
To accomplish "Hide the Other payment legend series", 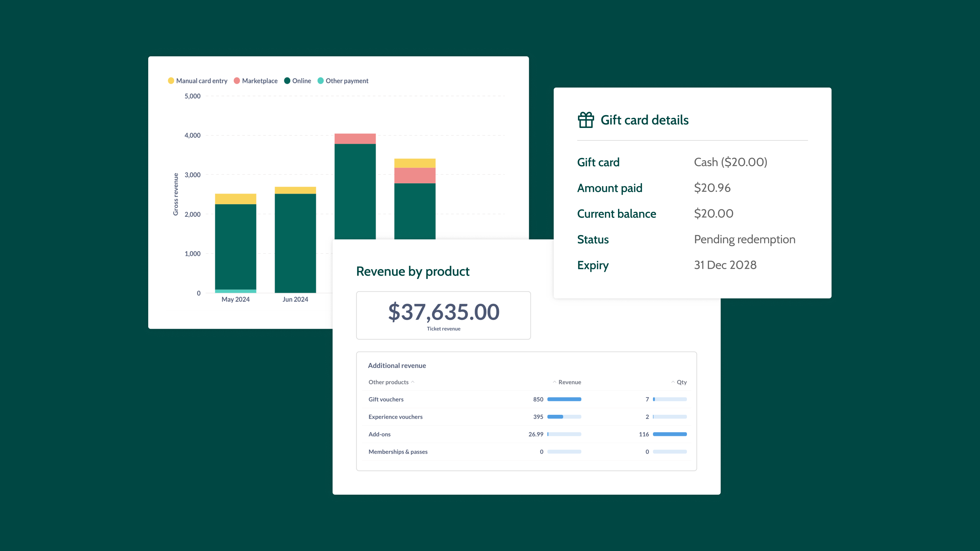I will click(343, 81).
